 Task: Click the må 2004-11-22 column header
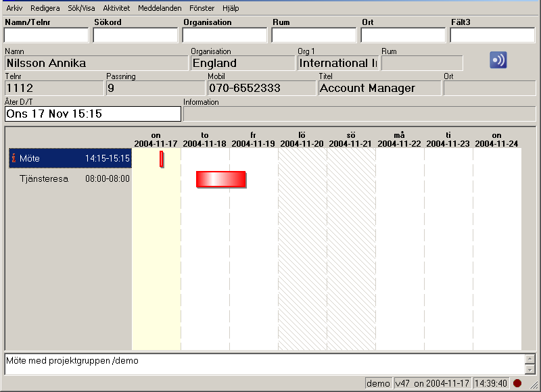[399, 139]
